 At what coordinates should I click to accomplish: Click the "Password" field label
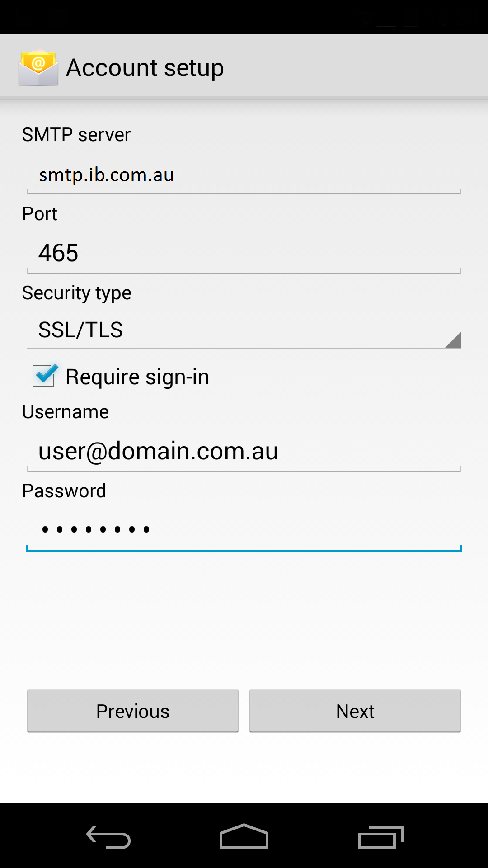pos(64,491)
